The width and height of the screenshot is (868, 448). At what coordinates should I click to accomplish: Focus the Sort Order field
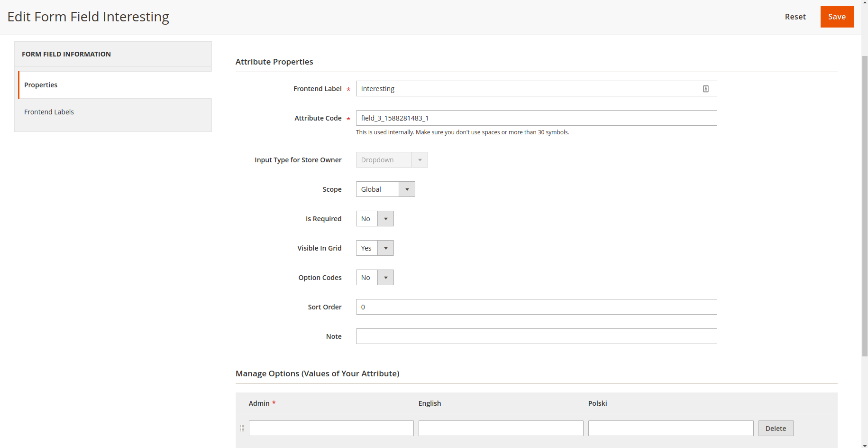point(536,307)
